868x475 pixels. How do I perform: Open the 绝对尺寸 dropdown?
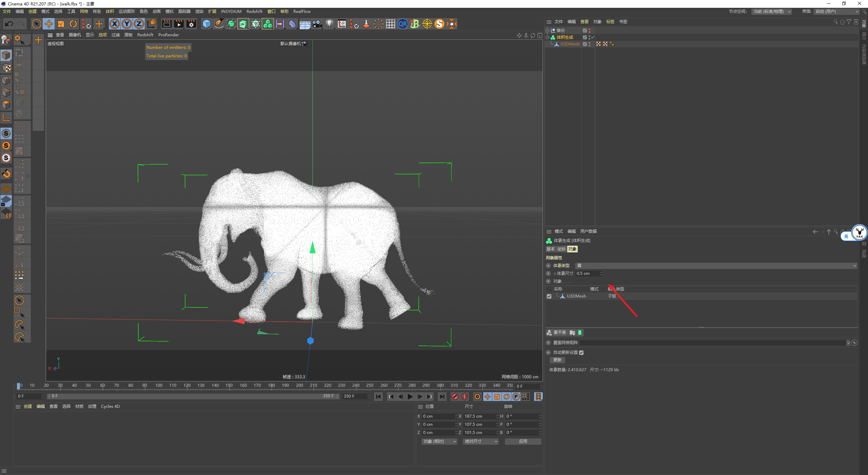pyautogui.click(x=480, y=441)
